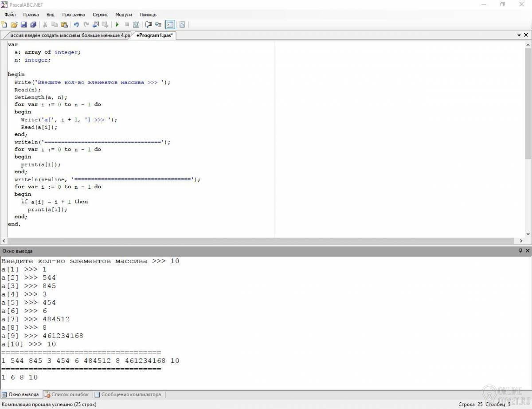The width and height of the screenshot is (532, 409).
Task: Click the editor vertical scrollbar thumb
Action: (x=528, y=102)
